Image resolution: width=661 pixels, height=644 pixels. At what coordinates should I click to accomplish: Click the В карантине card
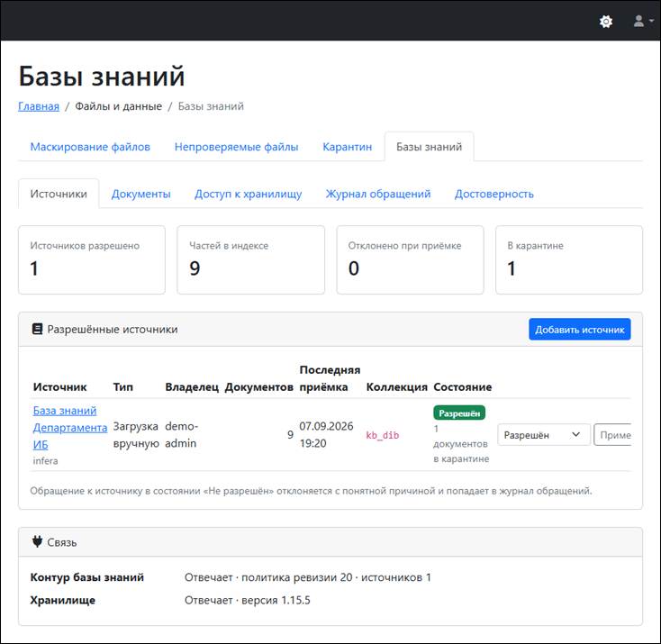tap(569, 259)
